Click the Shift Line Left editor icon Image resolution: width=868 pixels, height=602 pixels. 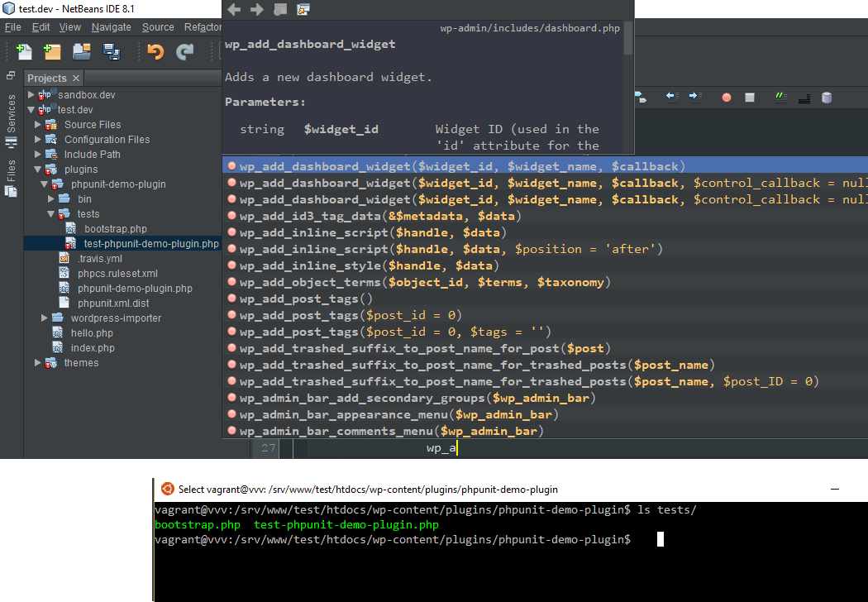tap(672, 97)
